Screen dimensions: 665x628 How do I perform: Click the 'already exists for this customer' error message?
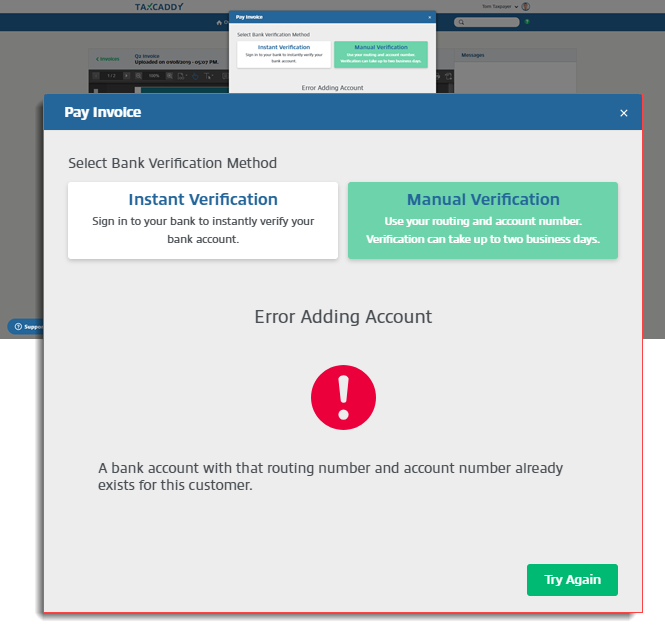pos(330,476)
